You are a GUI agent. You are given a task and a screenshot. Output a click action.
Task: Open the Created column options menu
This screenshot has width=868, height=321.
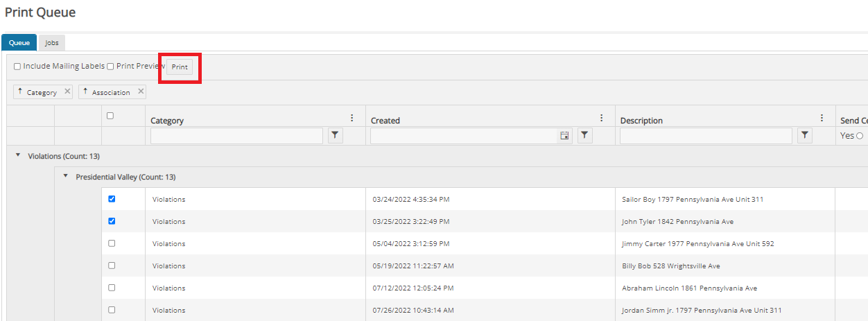pyautogui.click(x=601, y=118)
